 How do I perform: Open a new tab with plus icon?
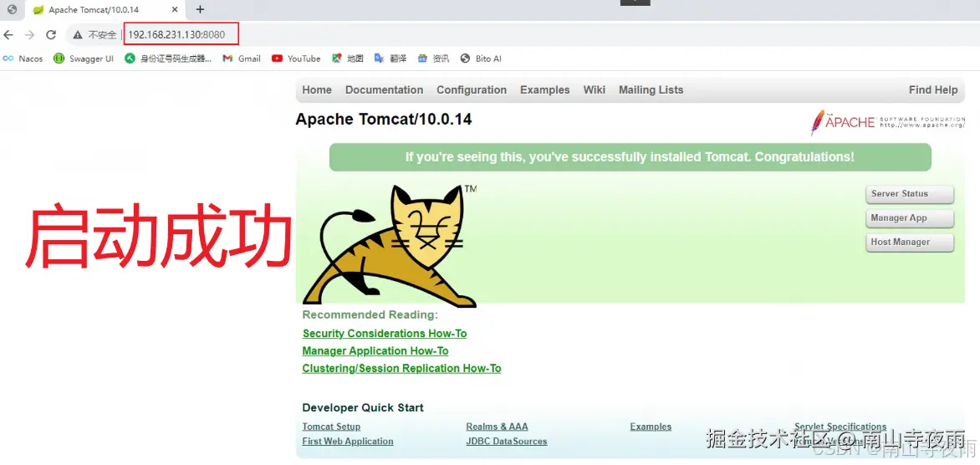point(200,9)
